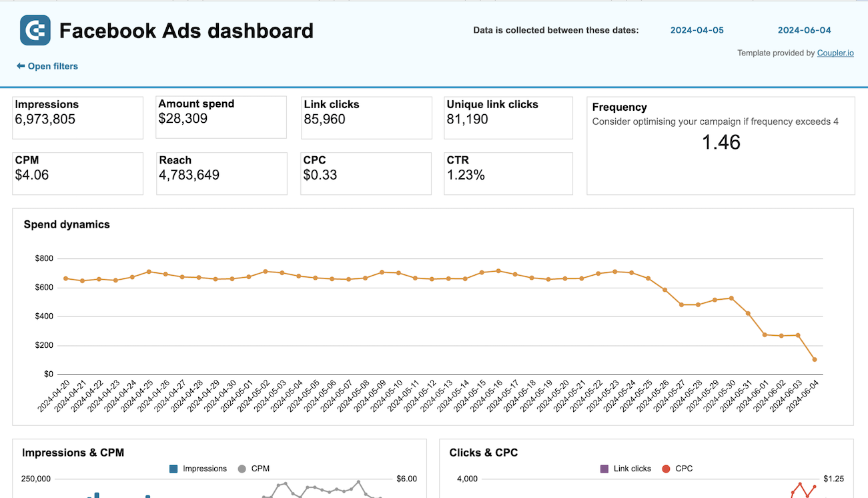Select the blue Impressions legend marker

[x=174, y=469]
